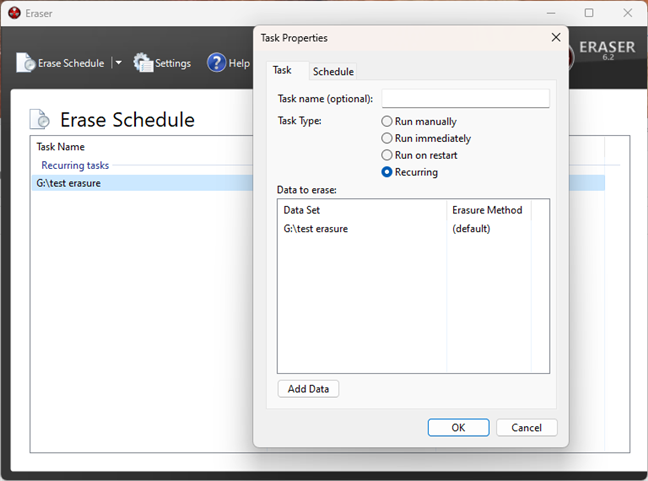
Task: Click the Task Name column header
Action: [x=60, y=147]
